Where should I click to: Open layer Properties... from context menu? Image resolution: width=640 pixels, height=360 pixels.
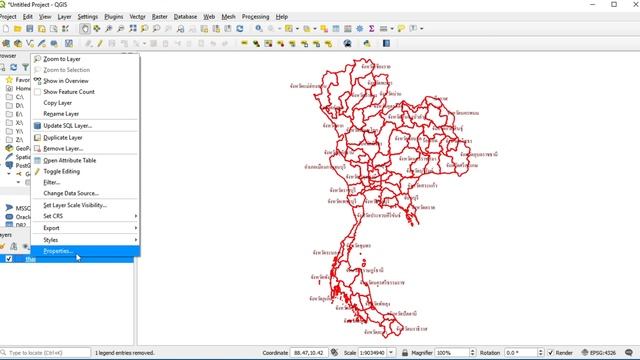[x=86, y=251]
